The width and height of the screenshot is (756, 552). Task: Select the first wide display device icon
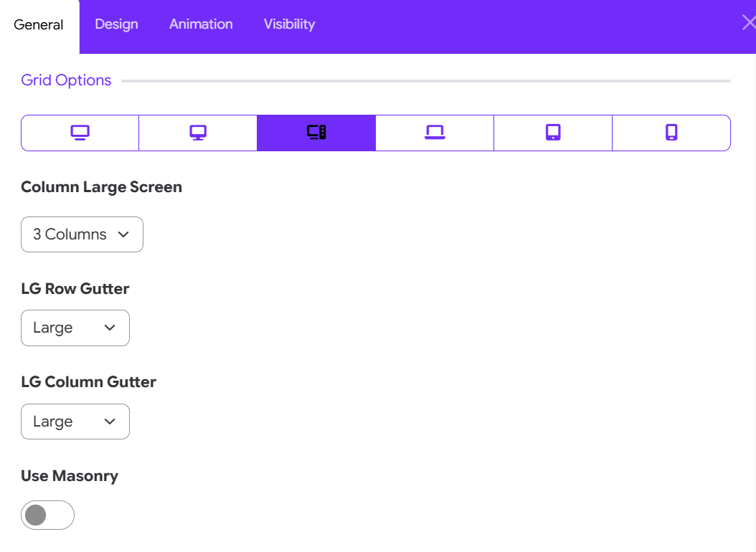[80, 133]
